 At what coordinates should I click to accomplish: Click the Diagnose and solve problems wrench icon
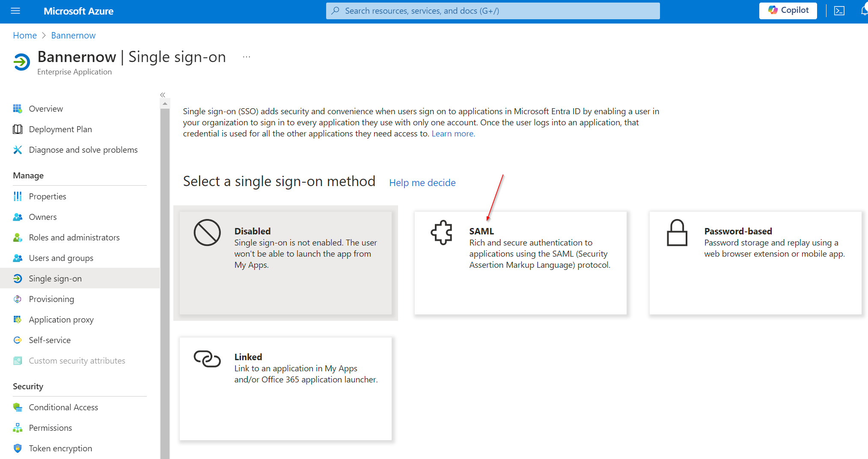click(x=18, y=150)
